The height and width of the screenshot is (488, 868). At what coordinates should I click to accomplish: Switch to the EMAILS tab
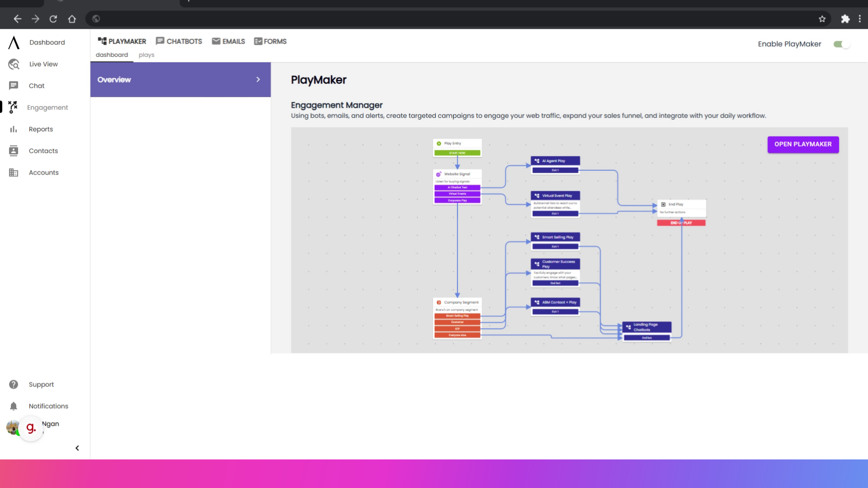228,41
